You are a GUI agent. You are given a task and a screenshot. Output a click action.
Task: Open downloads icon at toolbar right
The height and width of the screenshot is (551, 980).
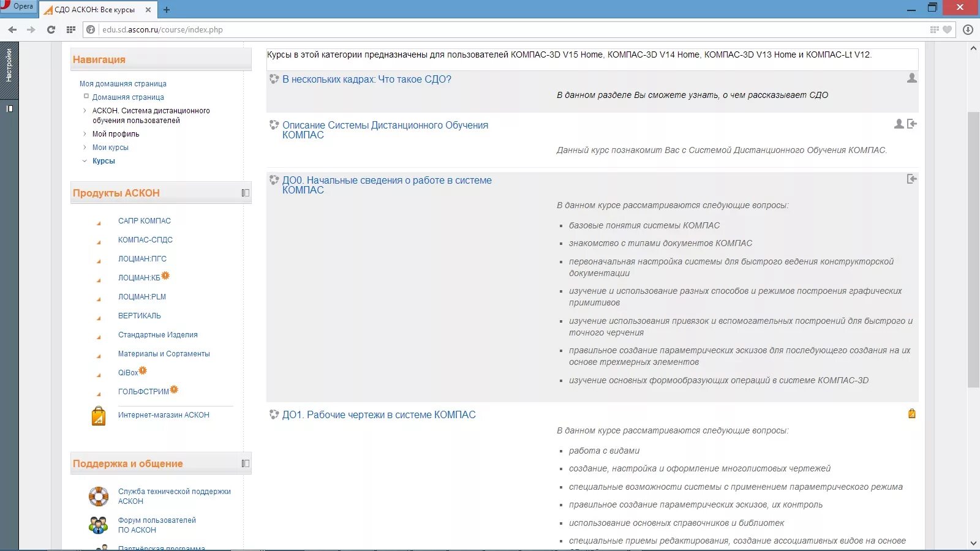968,29
